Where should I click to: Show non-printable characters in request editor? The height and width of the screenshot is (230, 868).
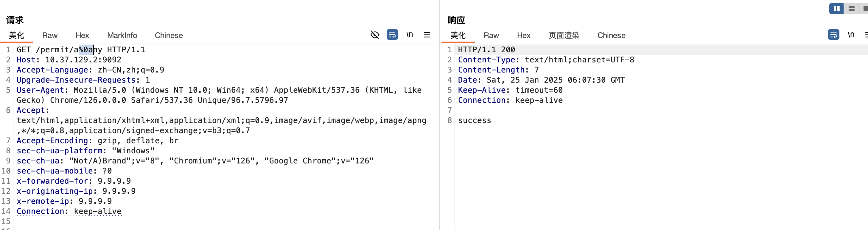click(x=409, y=35)
